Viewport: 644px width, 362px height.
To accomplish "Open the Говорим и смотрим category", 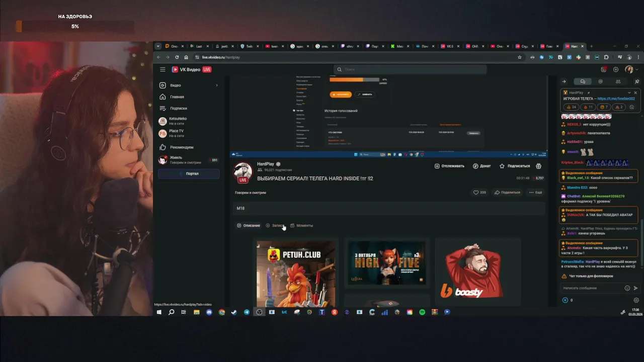I will [x=251, y=193].
